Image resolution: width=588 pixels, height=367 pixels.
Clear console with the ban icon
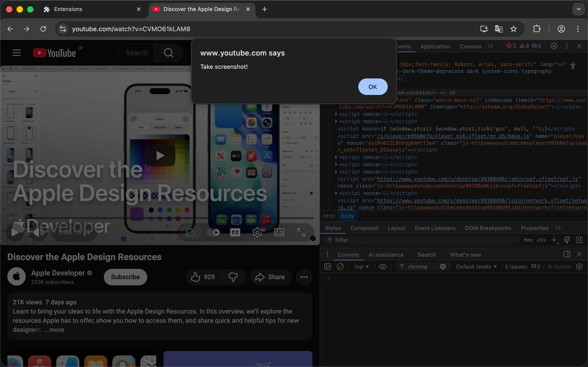tap(340, 267)
